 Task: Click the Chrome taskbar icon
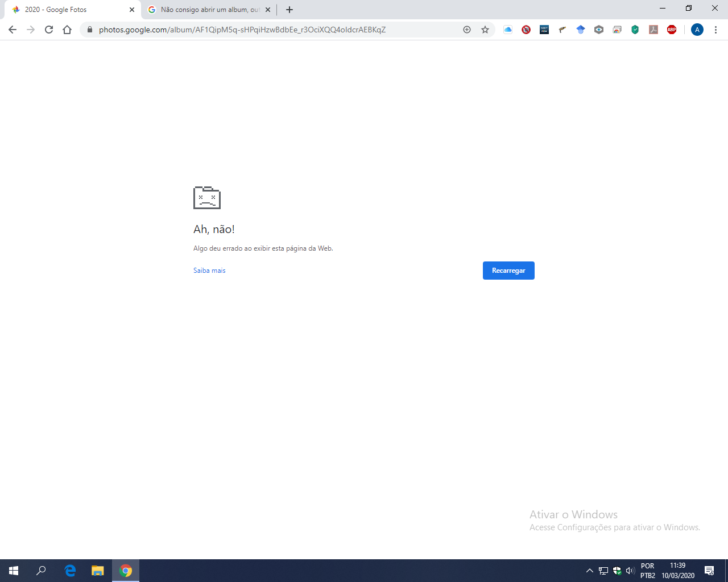tap(126, 571)
